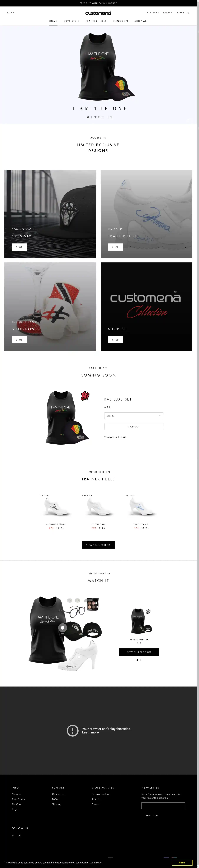This screenshot has height=868, width=199.
Task: Select the first carousel dot under Crystal Luxe Set
Action: tap(137, 660)
